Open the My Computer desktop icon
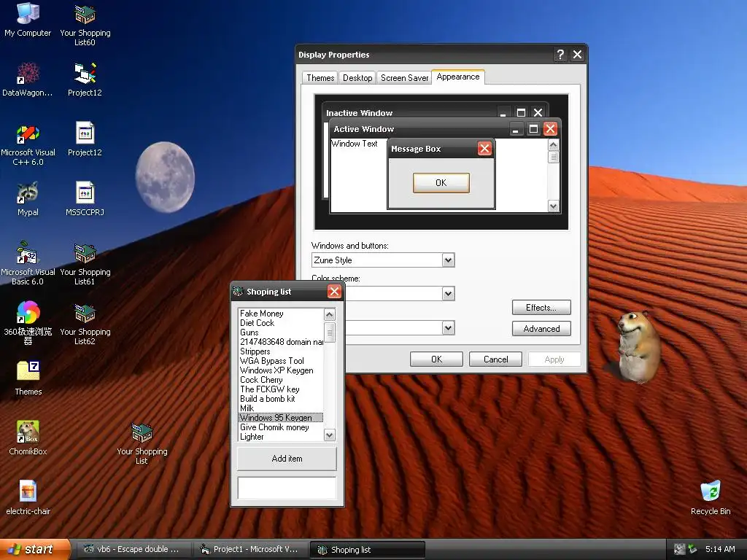 pos(28,20)
